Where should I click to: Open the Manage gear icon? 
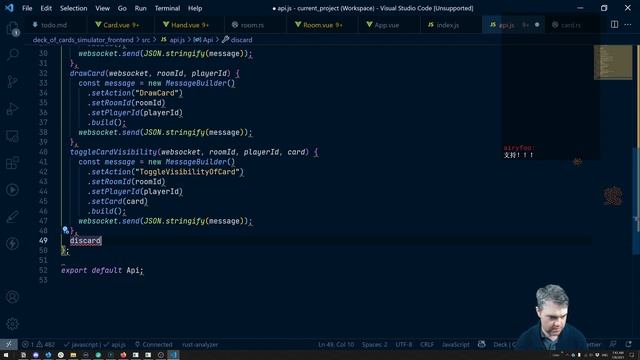click(x=12, y=324)
